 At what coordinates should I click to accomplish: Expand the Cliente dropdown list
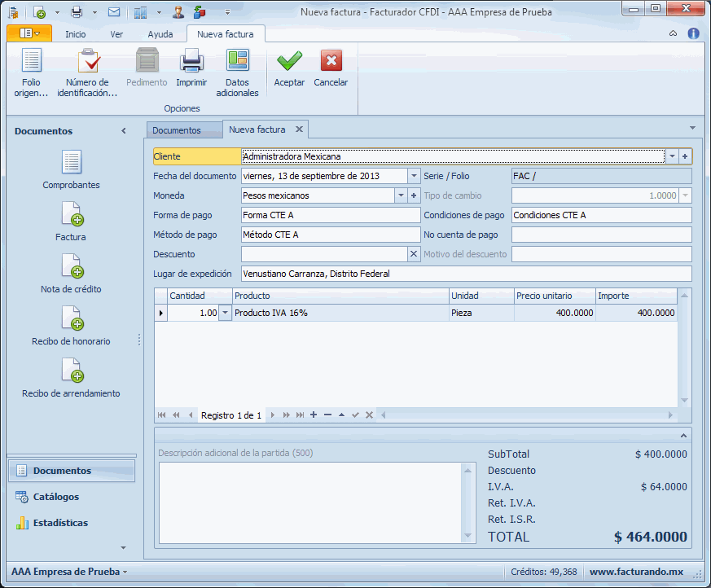click(672, 156)
